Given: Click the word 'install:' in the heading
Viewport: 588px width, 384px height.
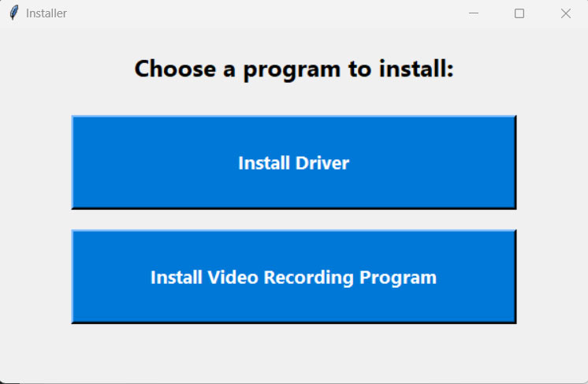Looking at the screenshot, I should [419, 69].
